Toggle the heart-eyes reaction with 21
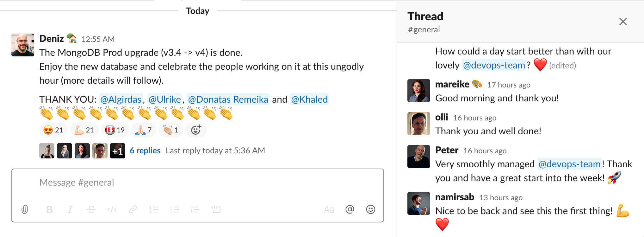 53,130
